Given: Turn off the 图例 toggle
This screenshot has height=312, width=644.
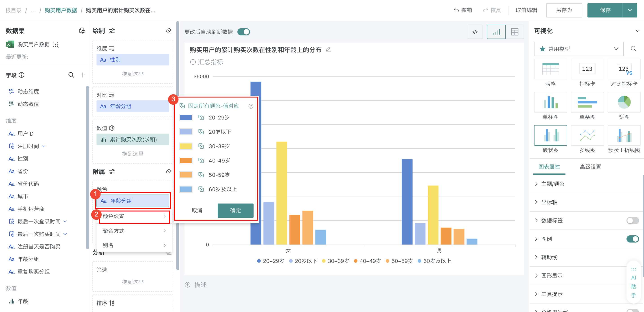Looking at the screenshot, I should pyautogui.click(x=632, y=239).
